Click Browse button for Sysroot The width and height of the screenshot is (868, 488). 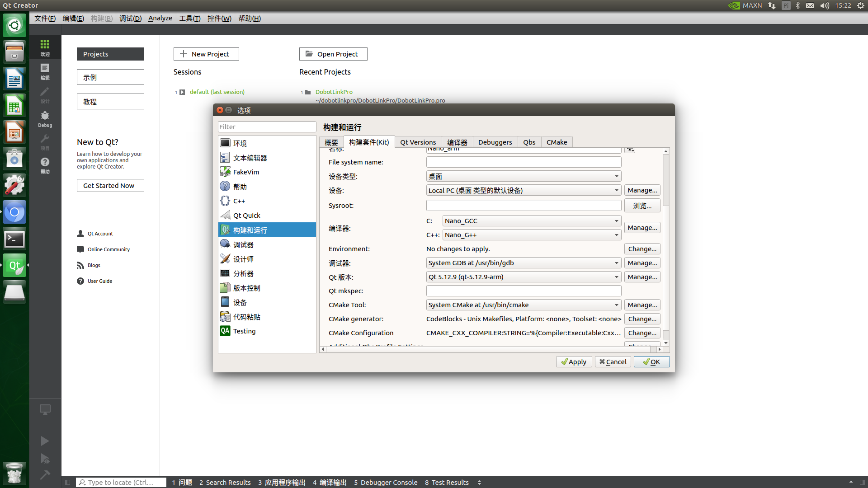[x=642, y=206]
